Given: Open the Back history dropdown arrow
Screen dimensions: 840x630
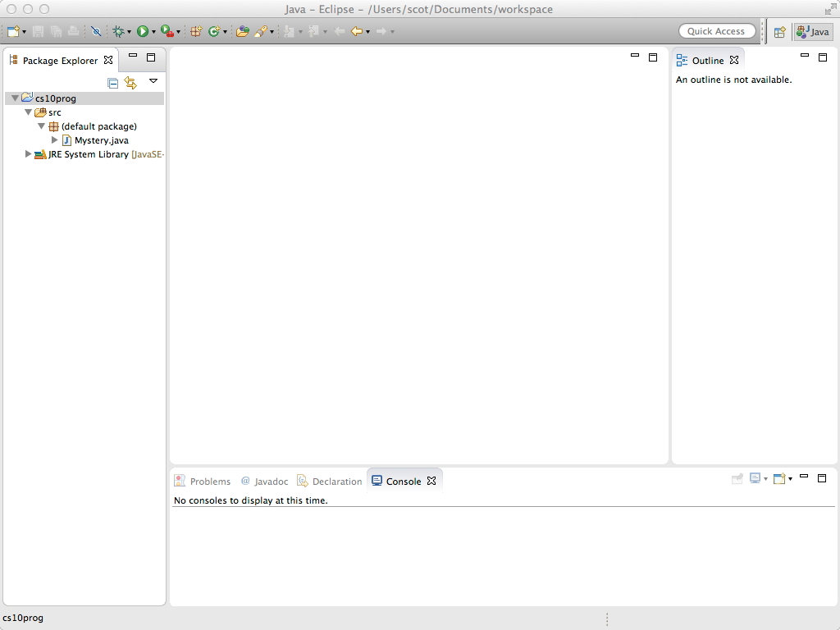Looking at the screenshot, I should pyautogui.click(x=368, y=32).
